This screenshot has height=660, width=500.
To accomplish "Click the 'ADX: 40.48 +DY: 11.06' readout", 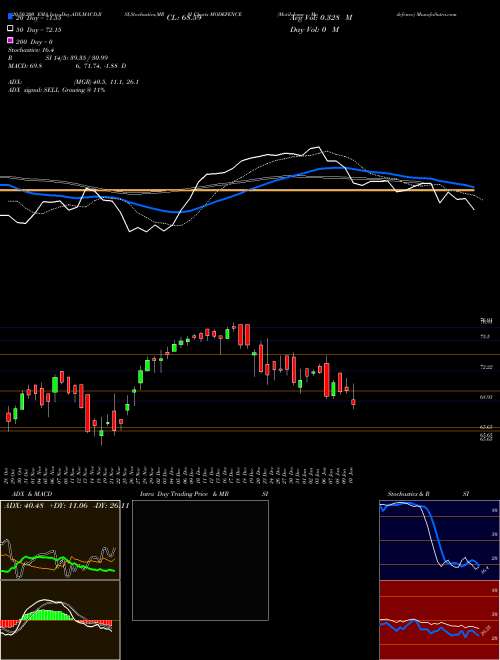I will tap(45, 505).
